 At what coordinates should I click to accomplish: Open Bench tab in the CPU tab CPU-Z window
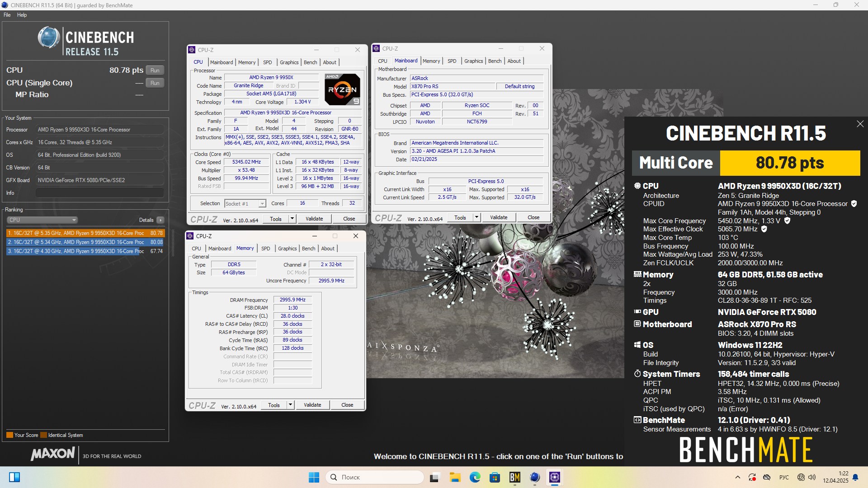[310, 62]
